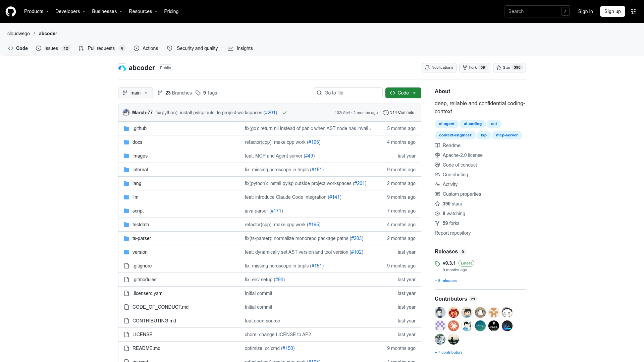The width and height of the screenshot is (644, 362).
Task: Star the abcoder repository
Action: click(509, 68)
